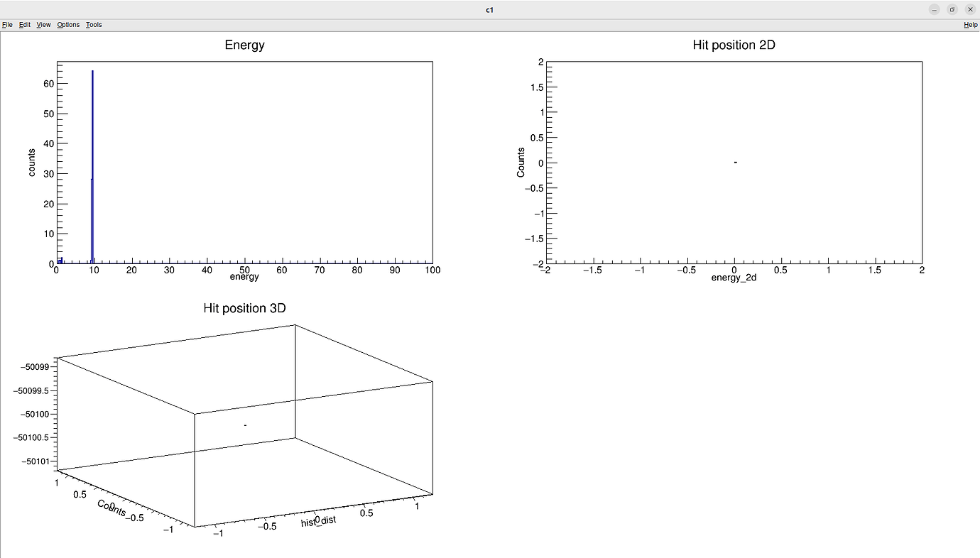This screenshot has height=558, width=980.
Task: Select the tall histogram peak near energy 10
Action: pos(92,167)
